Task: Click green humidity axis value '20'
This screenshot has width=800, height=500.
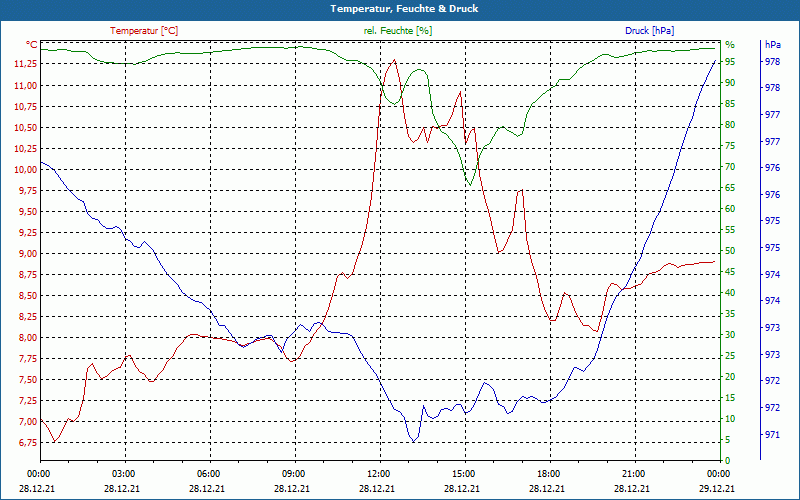Action: [730, 377]
